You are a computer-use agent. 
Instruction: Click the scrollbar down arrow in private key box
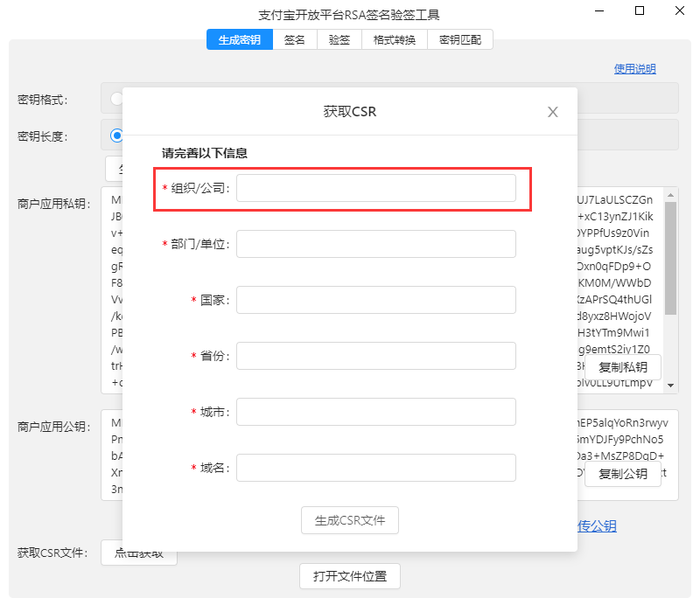point(671,385)
